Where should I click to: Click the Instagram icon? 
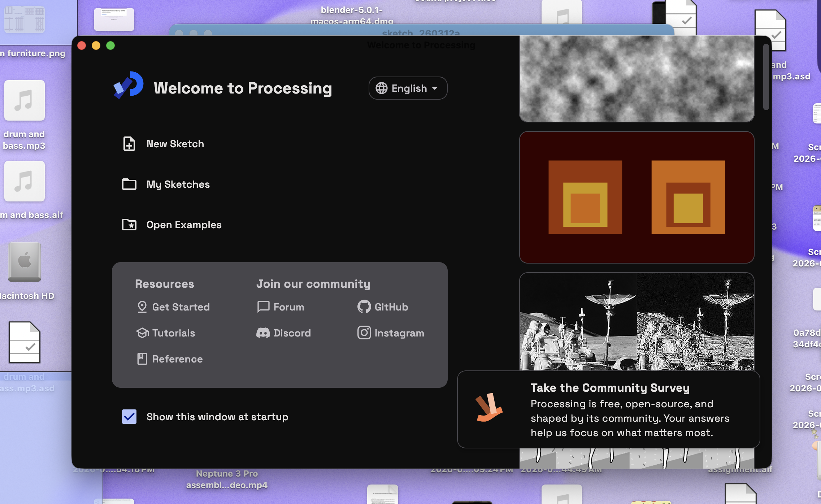pos(364,333)
